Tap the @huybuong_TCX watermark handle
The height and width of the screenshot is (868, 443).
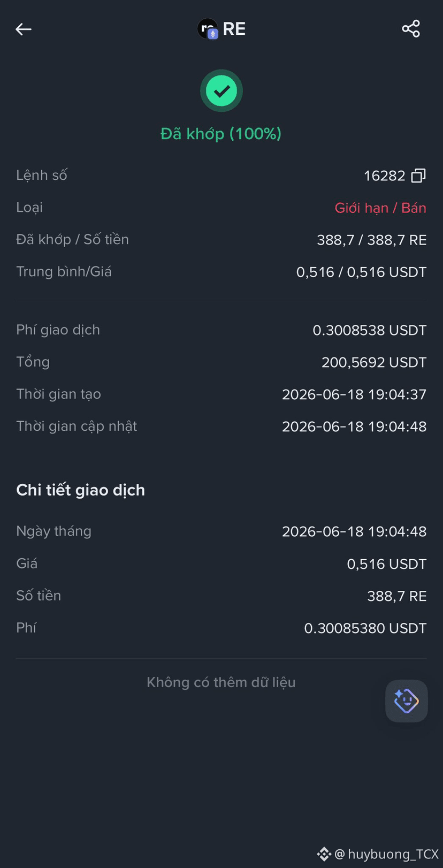coord(386,854)
